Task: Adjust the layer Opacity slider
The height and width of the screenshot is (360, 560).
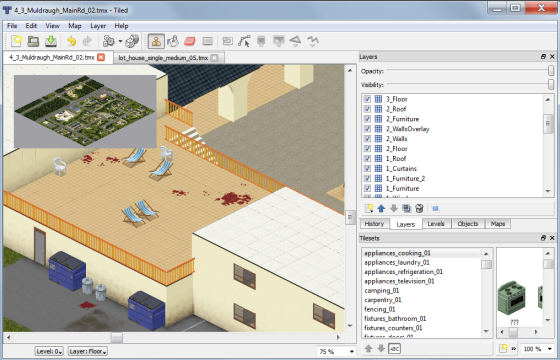Action: (x=551, y=71)
